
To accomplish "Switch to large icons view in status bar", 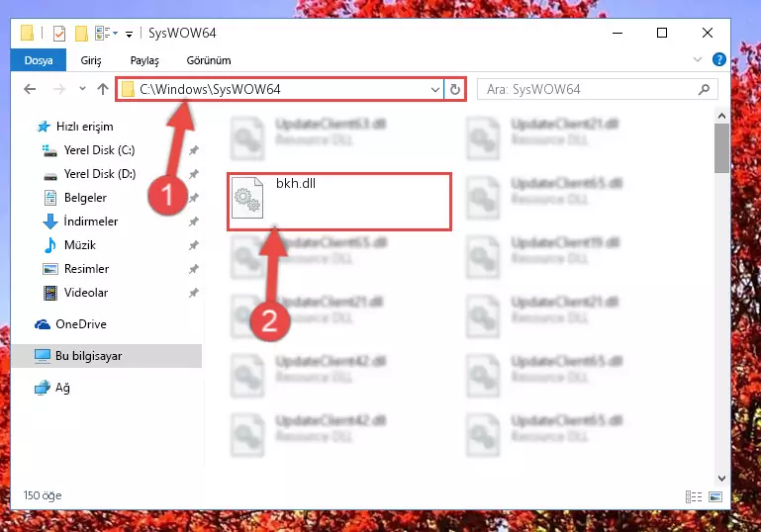I will coord(714,496).
